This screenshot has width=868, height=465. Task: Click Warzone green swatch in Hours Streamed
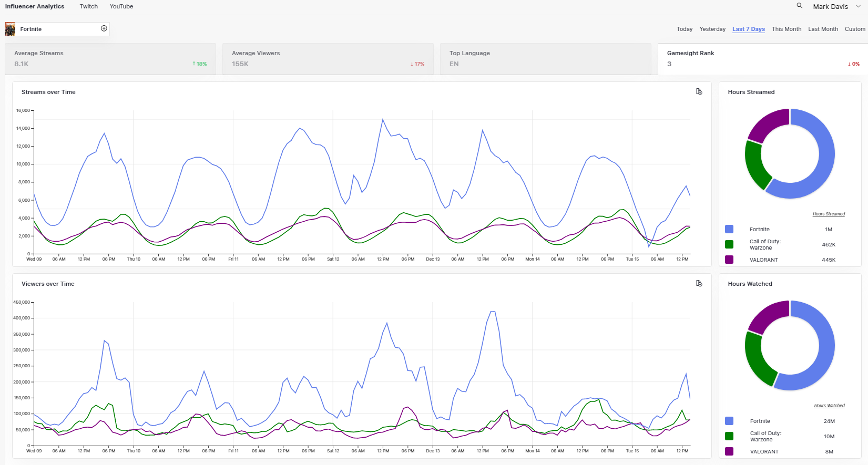[x=729, y=244]
